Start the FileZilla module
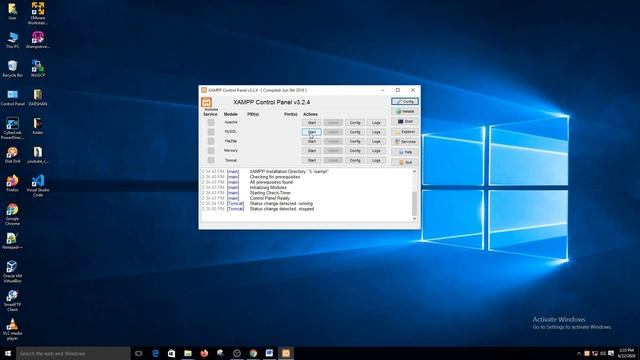The image size is (640, 360). [x=311, y=141]
